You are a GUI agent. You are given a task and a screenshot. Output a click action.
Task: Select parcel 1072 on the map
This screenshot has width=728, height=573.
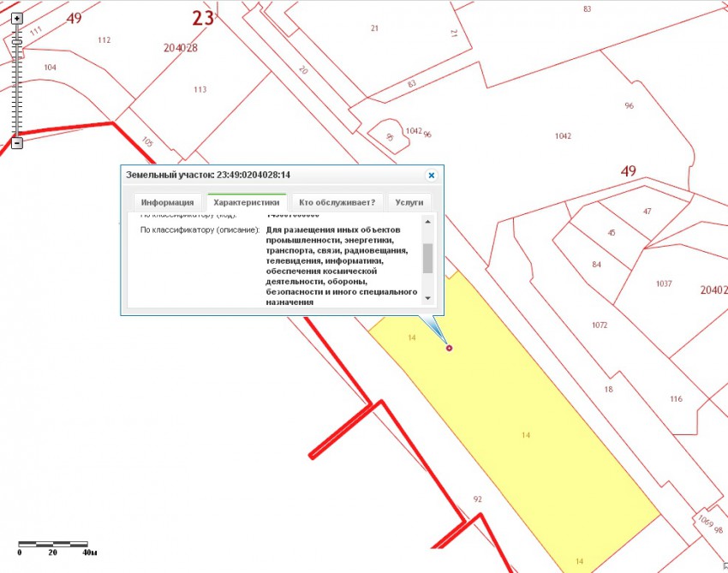click(x=599, y=325)
